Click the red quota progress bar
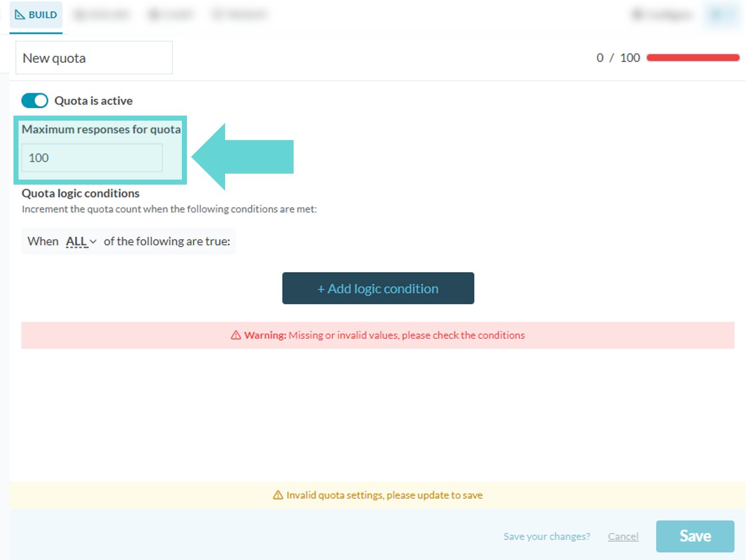 point(693,57)
